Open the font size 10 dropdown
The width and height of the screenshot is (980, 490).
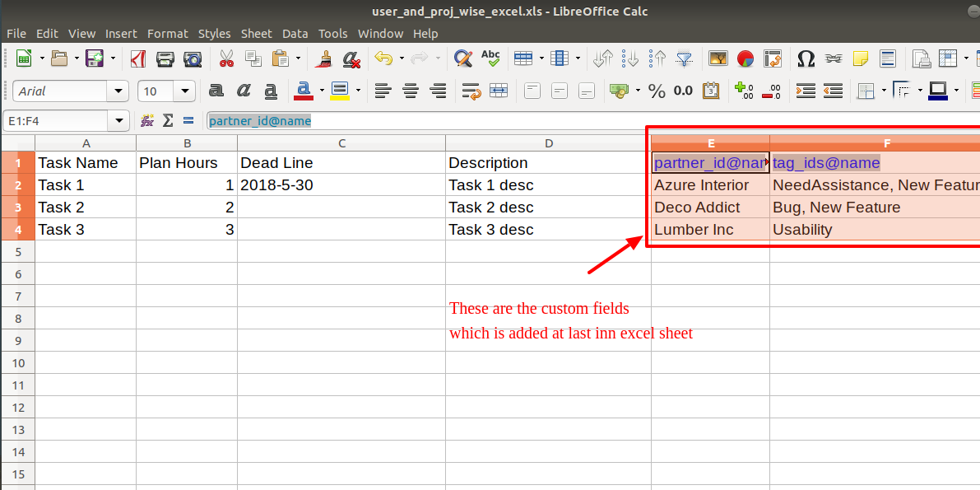pos(184,91)
